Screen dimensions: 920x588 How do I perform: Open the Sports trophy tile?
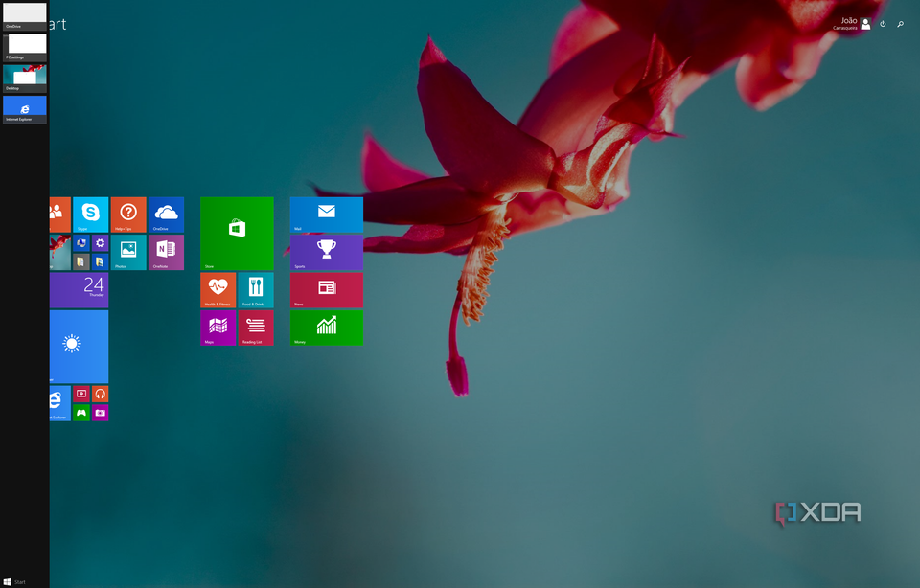(x=326, y=252)
